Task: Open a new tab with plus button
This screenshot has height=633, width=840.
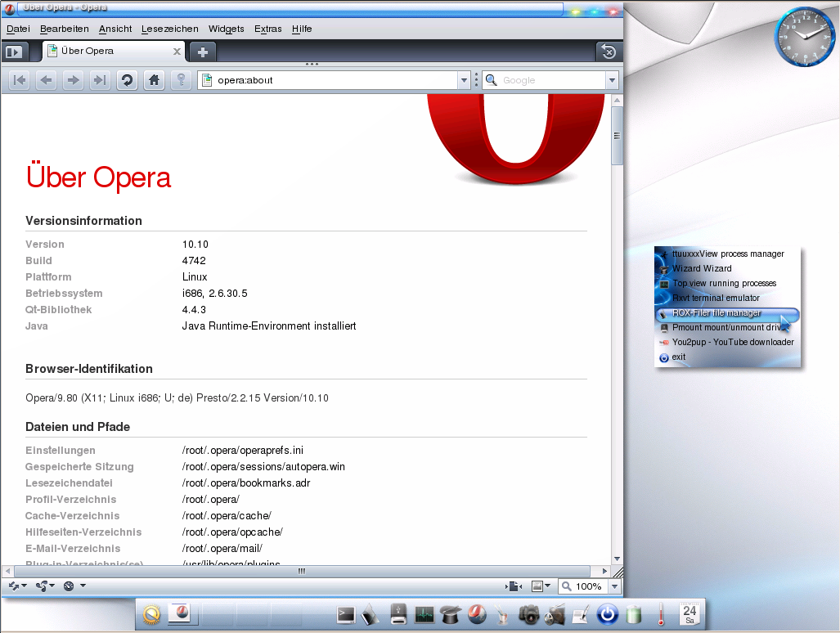Action: tap(203, 52)
